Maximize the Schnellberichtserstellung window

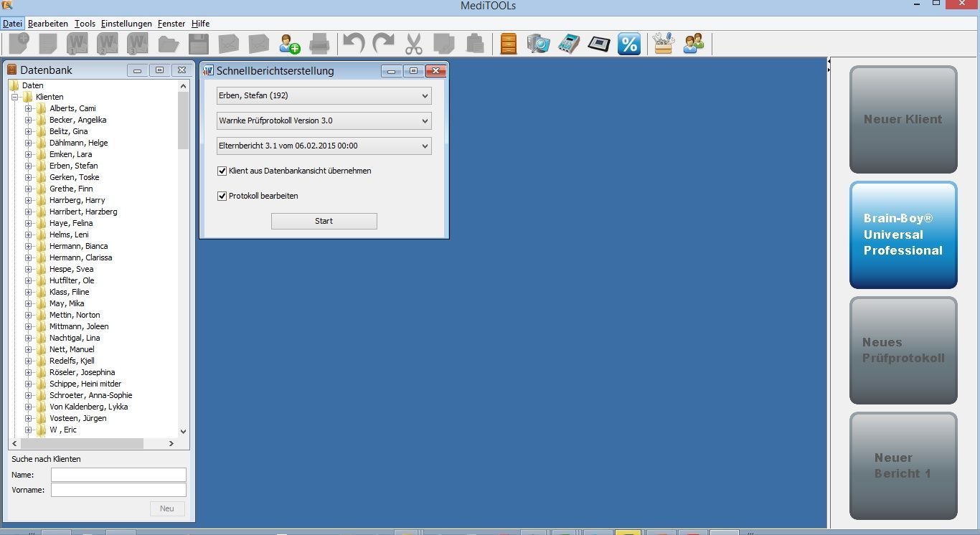coord(413,71)
